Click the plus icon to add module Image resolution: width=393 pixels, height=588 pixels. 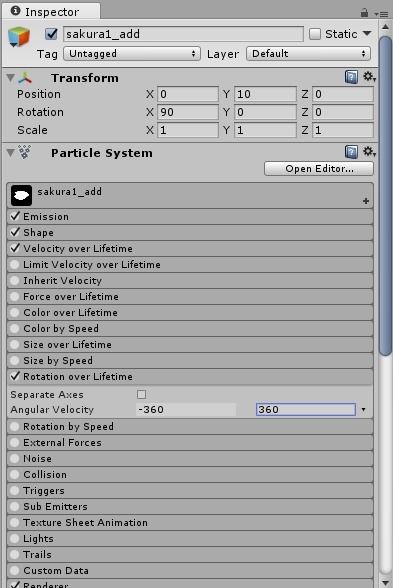(x=366, y=201)
